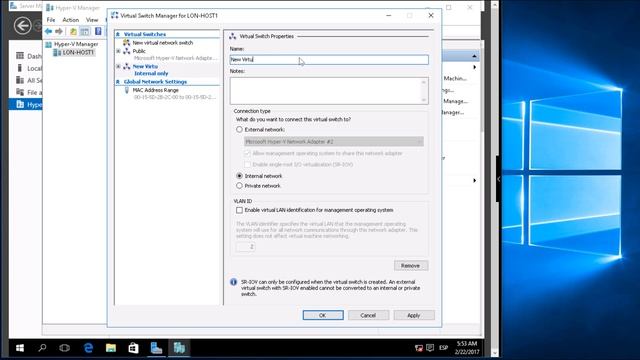The height and width of the screenshot is (360, 640).
Task: Expand the New Virtu switch node
Action: [118, 66]
